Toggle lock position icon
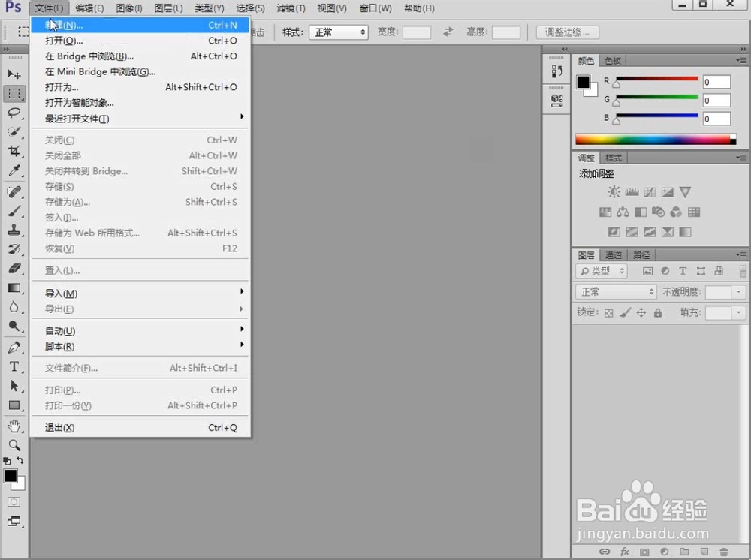 [x=641, y=312]
